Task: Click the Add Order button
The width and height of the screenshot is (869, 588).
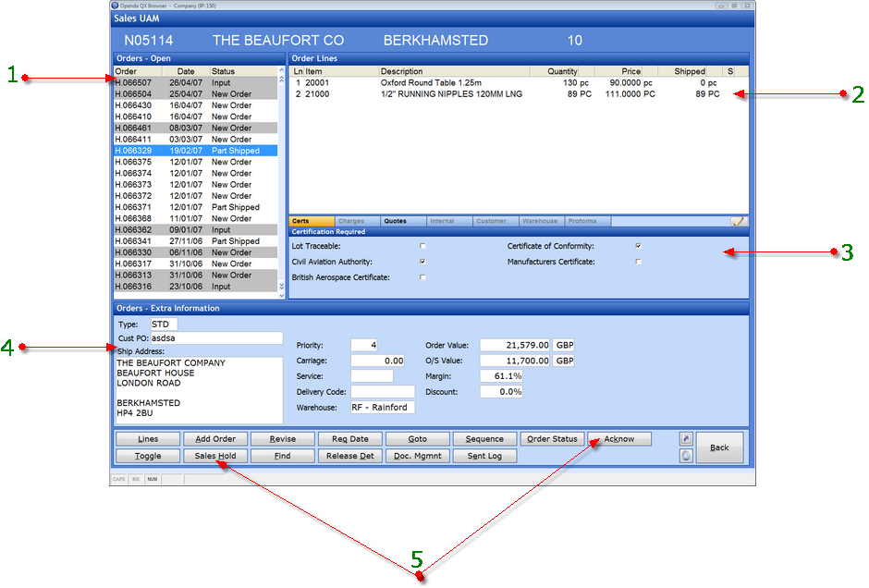Action: [215, 439]
